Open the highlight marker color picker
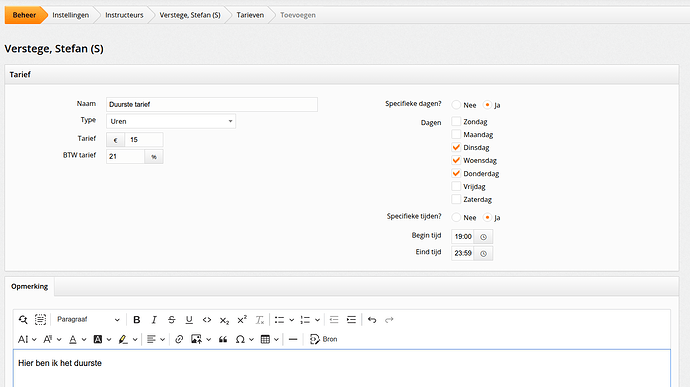 pyautogui.click(x=128, y=339)
